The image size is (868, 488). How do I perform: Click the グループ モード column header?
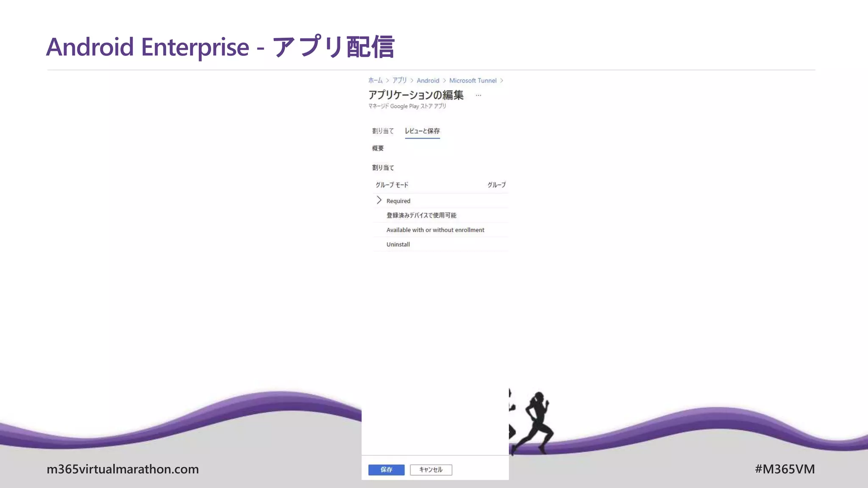click(x=392, y=185)
